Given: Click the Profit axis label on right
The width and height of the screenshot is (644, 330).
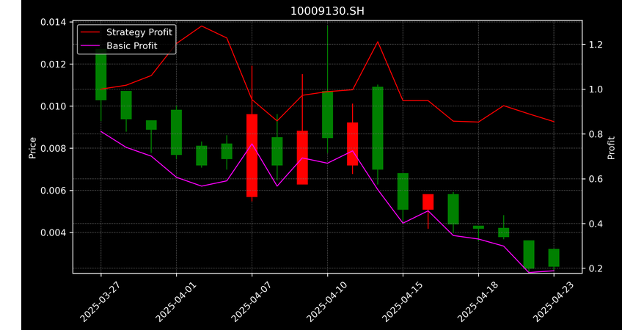Looking at the screenshot, I should point(611,147).
